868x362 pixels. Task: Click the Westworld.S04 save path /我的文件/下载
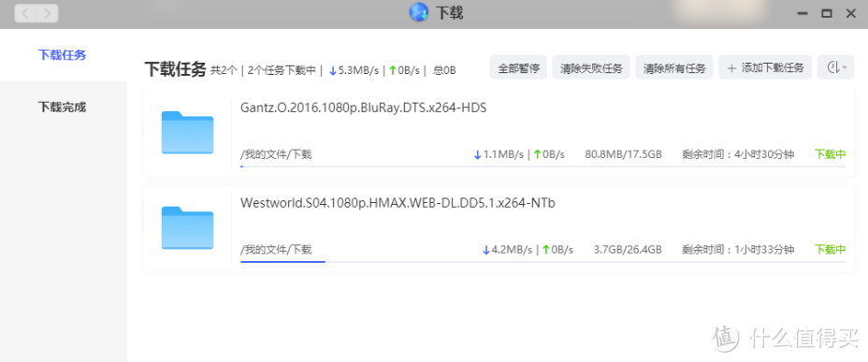point(276,250)
